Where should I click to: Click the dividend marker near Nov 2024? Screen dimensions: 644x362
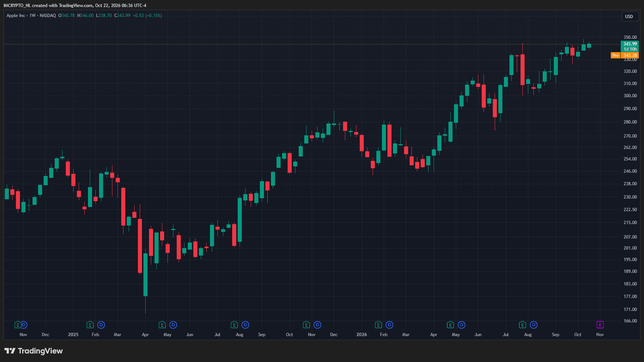coord(24,325)
